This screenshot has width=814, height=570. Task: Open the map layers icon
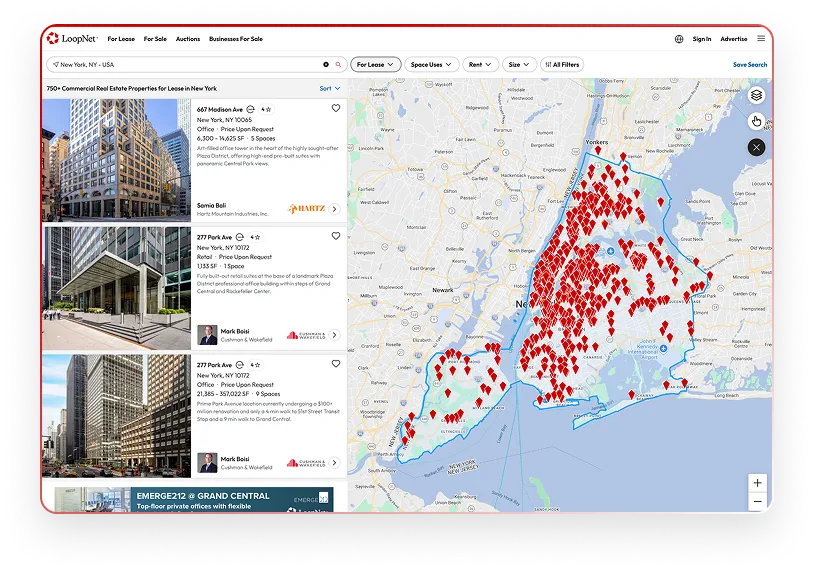756,96
